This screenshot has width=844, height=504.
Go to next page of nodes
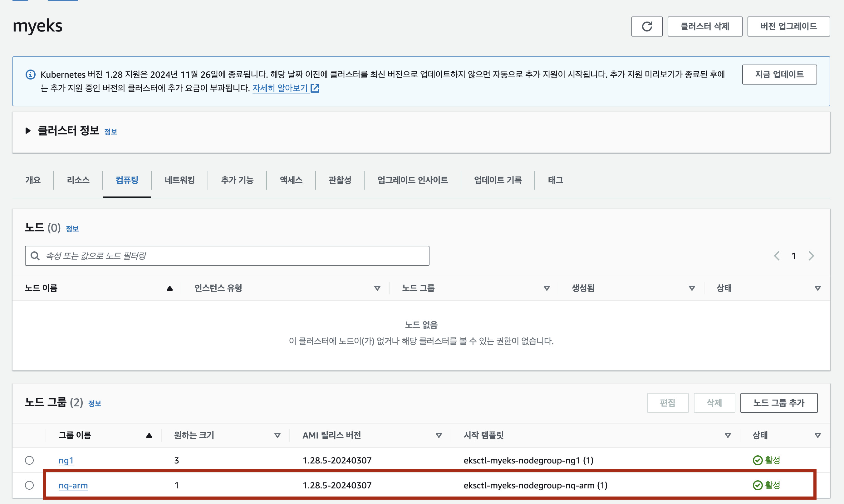tap(811, 256)
